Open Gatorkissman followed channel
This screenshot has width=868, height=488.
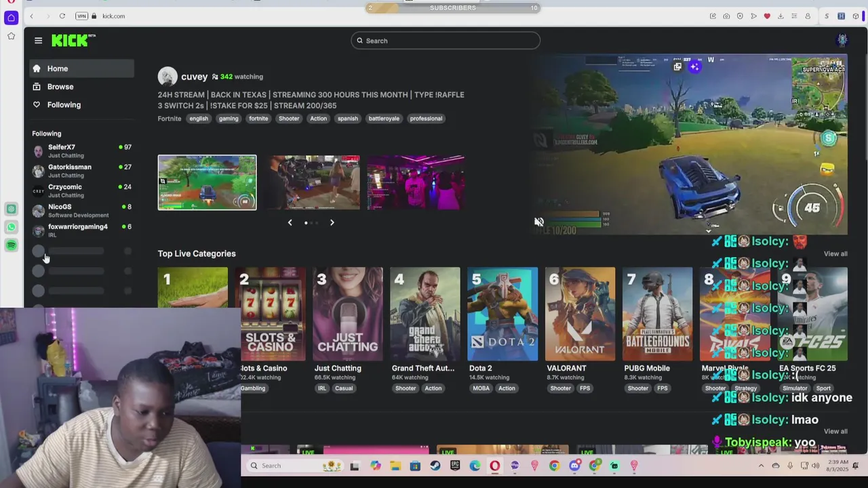(81, 171)
